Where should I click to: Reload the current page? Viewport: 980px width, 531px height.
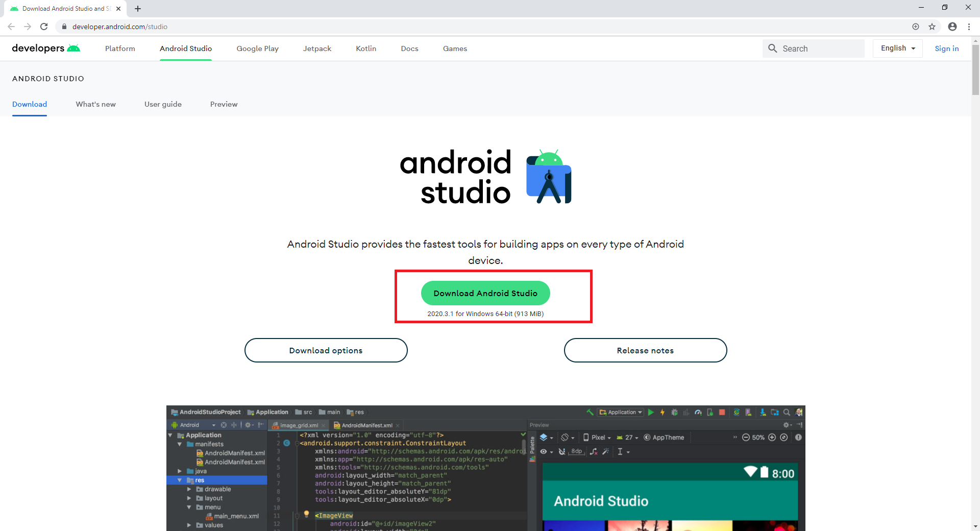(x=44, y=27)
